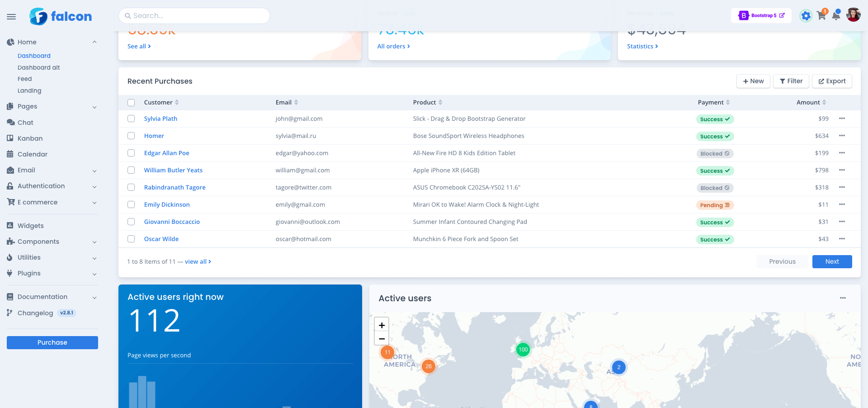The width and height of the screenshot is (868, 408).
Task: Select the Edgar Allan Poe row checkbox
Action: point(131,153)
